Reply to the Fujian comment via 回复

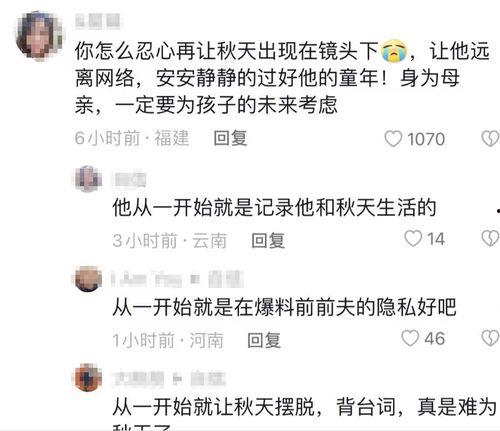coord(230,138)
